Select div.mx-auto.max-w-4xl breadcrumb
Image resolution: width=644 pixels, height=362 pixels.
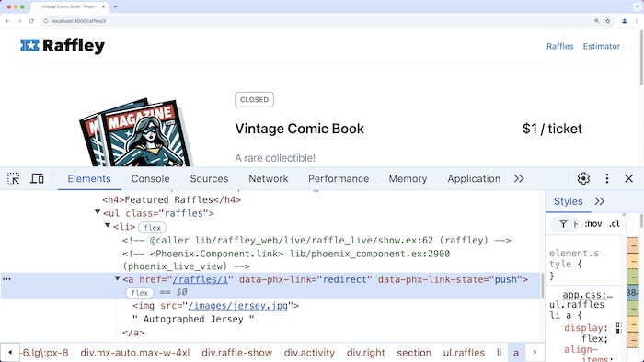135,353
